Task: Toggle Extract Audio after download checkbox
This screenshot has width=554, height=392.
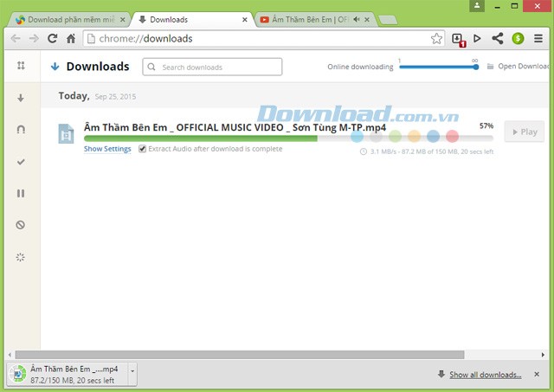Action: point(143,149)
